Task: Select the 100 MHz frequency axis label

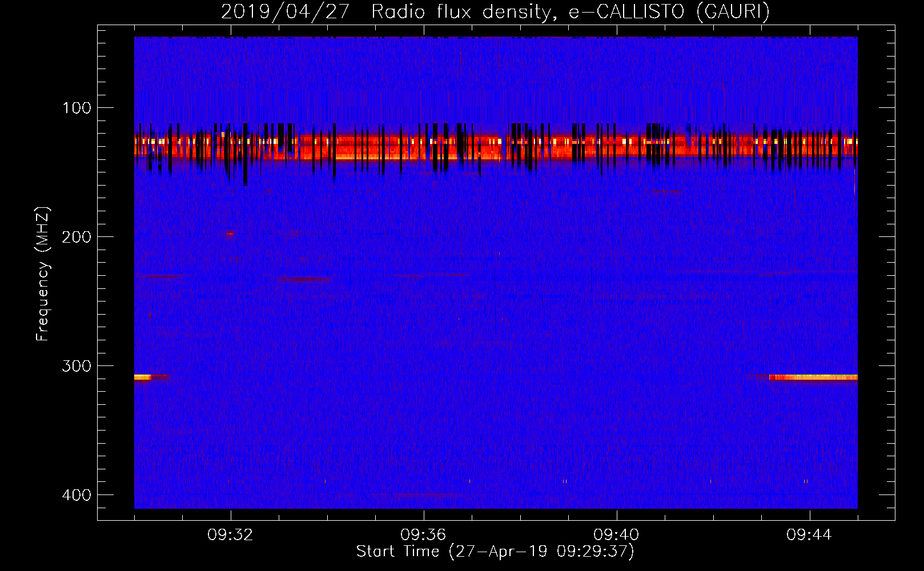Action: tap(77, 108)
